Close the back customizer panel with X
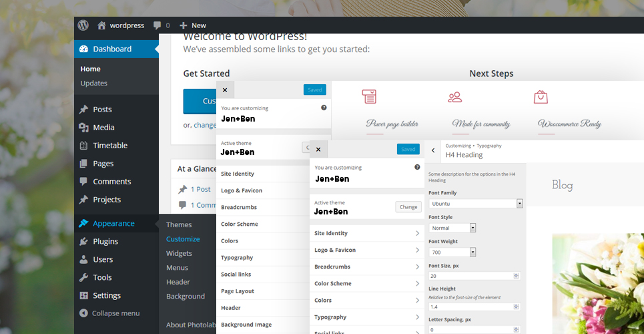Screen dimensions: 644x334 225,90
